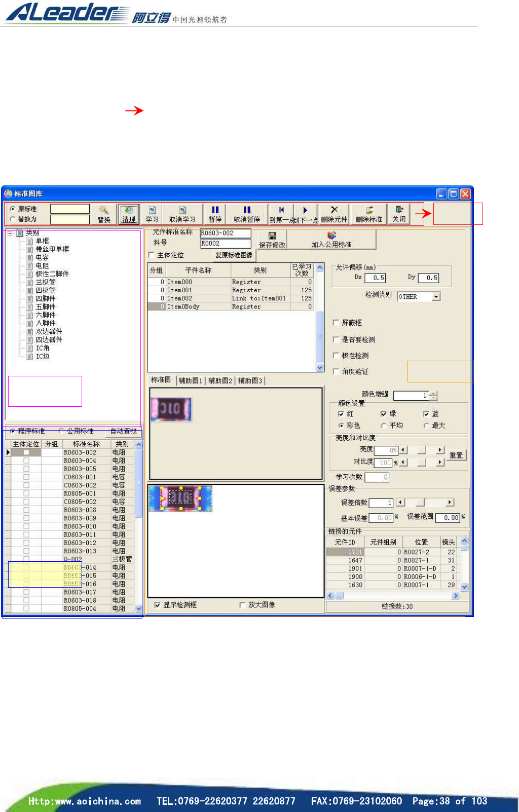Select the 带丝印单框 tree item
Screen dimensions: 519x812
(x=52, y=249)
